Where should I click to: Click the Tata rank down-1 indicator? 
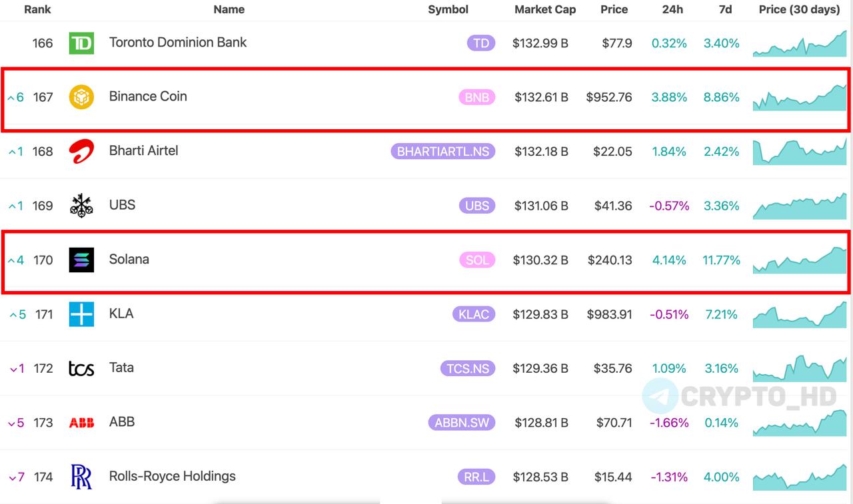[17, 369]
